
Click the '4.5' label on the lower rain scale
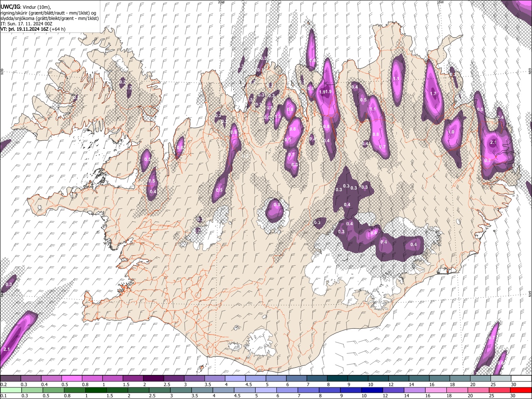point(237,396)
